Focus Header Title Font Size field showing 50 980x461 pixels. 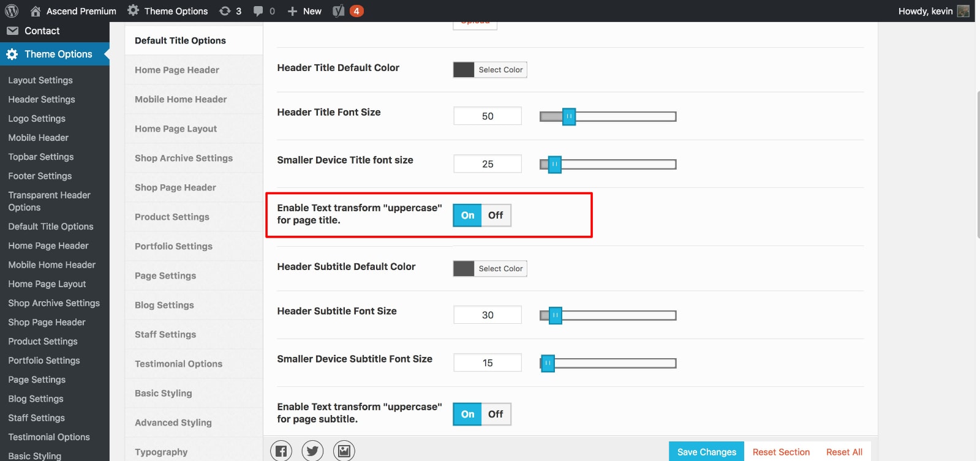(x=488, y=116)
